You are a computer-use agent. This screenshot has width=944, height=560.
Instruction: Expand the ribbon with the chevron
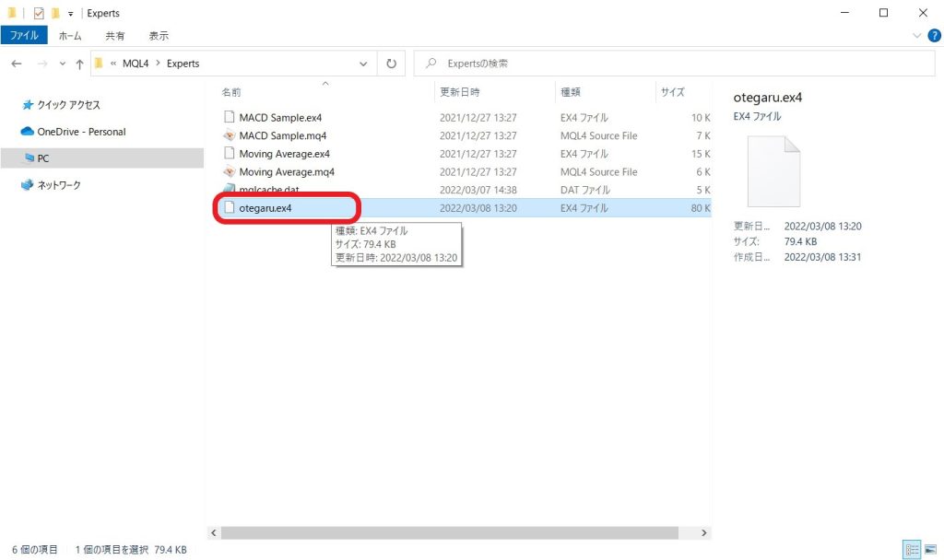tap(917, 36)
